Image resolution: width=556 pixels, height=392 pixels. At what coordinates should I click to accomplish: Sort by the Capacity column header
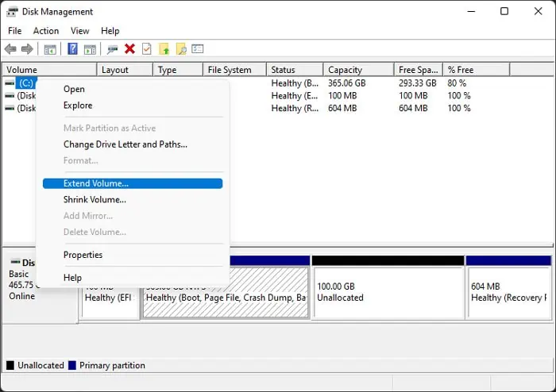[x=358, y=70]
